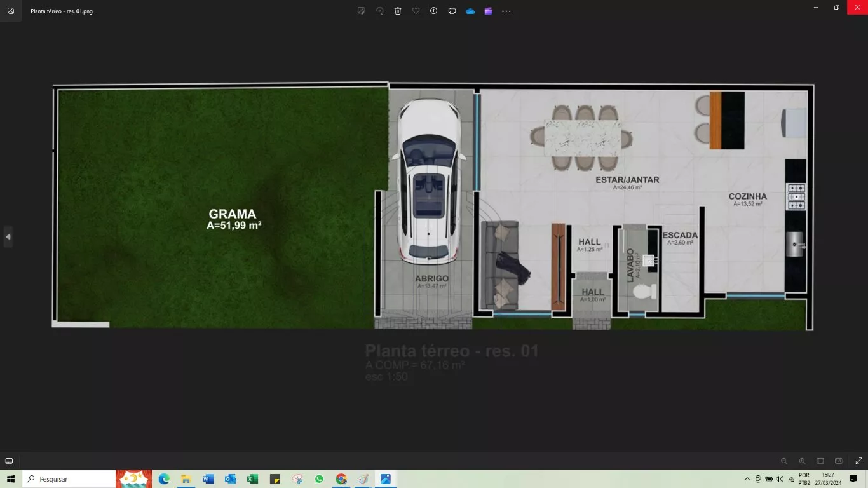The width and height of the screenshot is (868, 488).
Task: Show hidden system tray icons
Action: tap(747, 479)
